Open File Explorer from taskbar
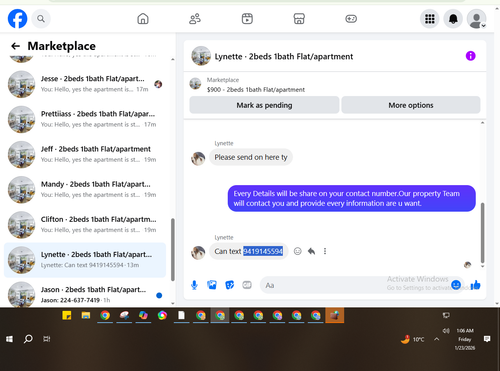 coord(86,315)
